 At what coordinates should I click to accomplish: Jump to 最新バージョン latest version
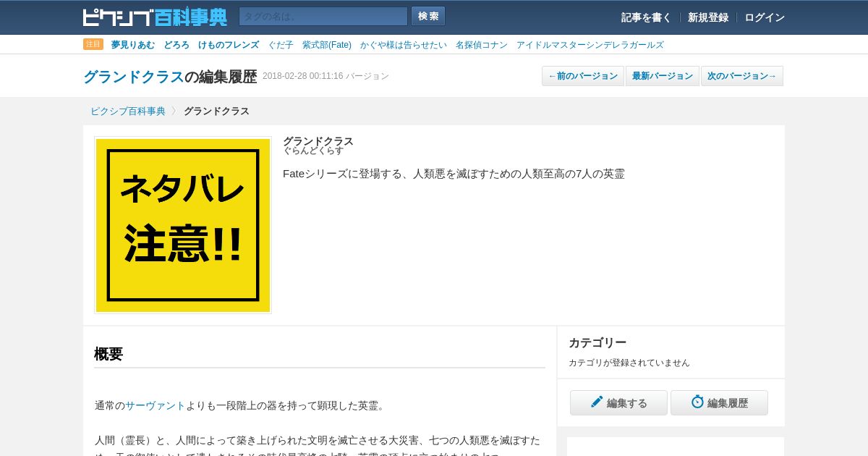pyautogui.click(x=663, y=76)
